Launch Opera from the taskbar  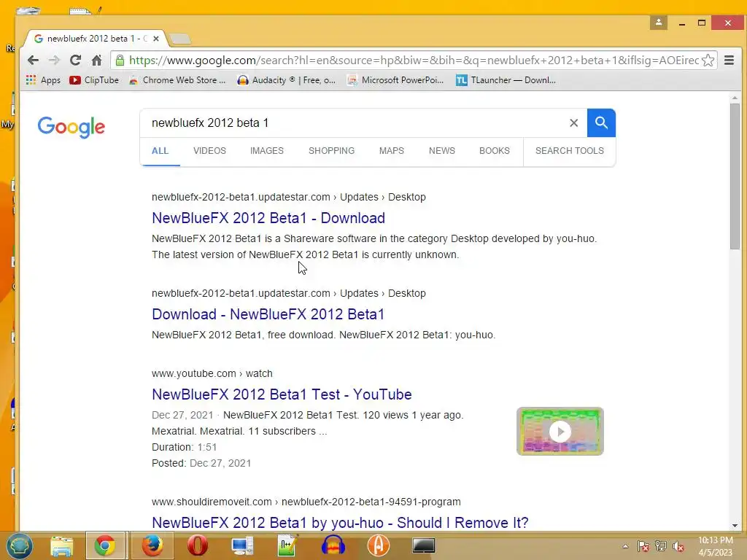pyautogui.click(x=197, y=545)
